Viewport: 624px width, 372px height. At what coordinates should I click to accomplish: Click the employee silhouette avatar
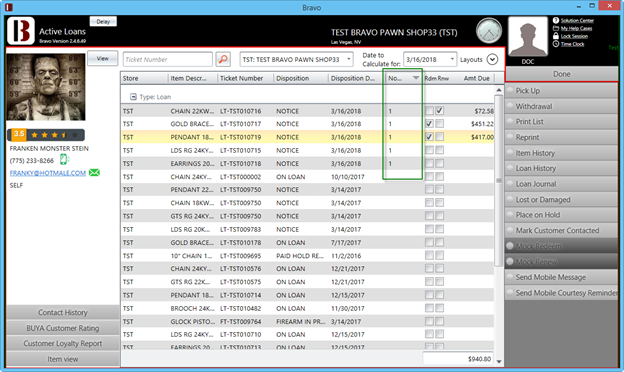click(x=528, y=37)
